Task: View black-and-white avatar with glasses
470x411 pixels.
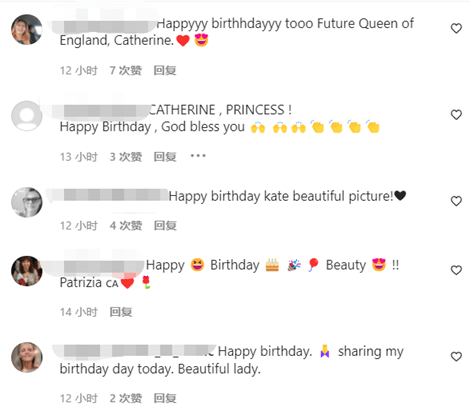Action: (x=27, y=202)
